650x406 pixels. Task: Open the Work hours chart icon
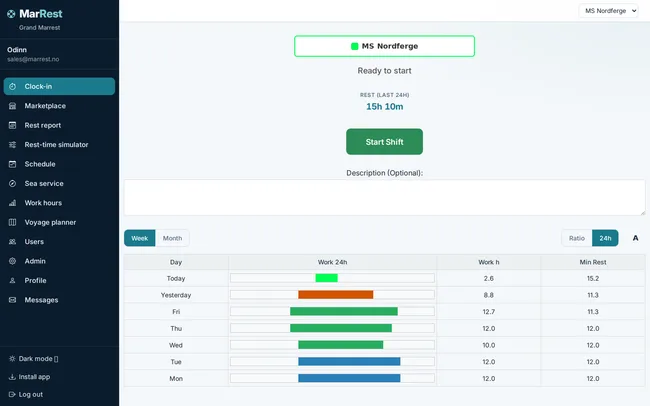(x=12, y=203)
